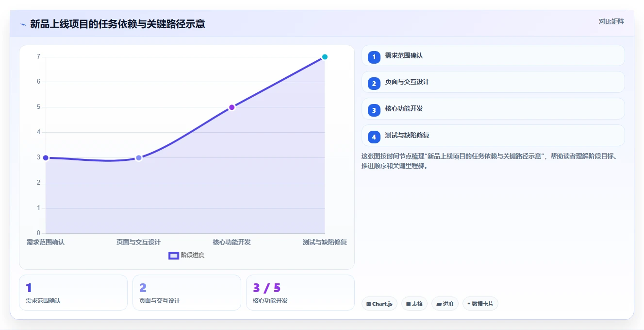Click y-axis tick label 7
The image size is (644, 330).
coord(38,57)
